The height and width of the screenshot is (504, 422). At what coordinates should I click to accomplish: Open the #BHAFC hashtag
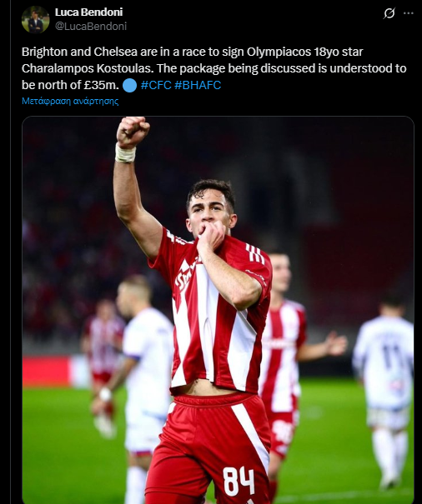pyautogui.click(x=198, y=85)
